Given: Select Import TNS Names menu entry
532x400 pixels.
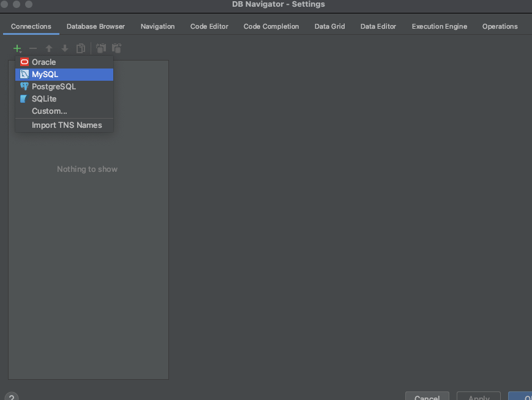Looking at the screenshot, I should pos(64,125).
